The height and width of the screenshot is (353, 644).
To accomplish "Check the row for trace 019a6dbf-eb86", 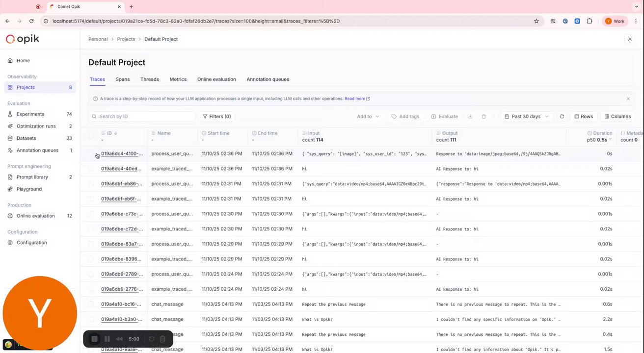I will 91,184.
